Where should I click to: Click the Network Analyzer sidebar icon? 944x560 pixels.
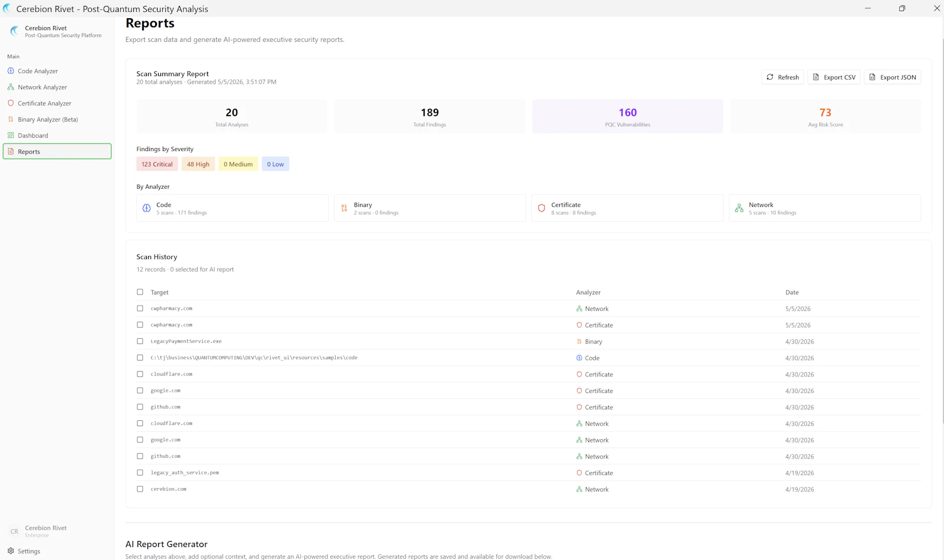[11, 87]
